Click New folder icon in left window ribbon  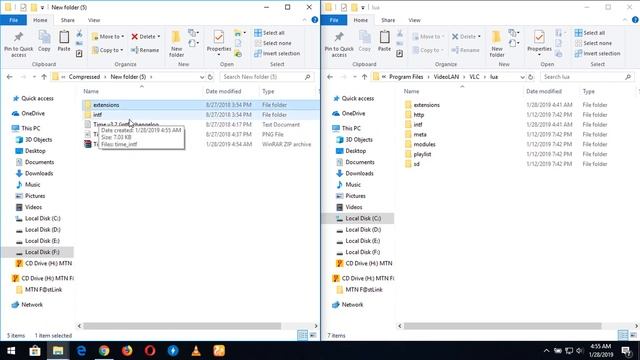176,44
